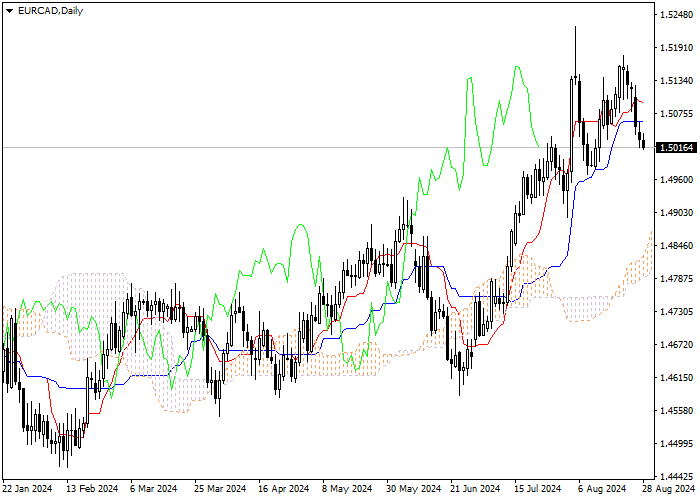This screenshot has height=500, width=700.
Task: Click the 22 Jan 2024 date label
Action: tap(27, 488)
